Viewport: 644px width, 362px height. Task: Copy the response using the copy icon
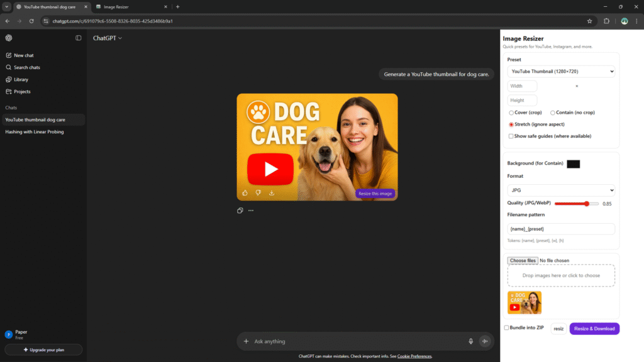(x=240, y=211)
